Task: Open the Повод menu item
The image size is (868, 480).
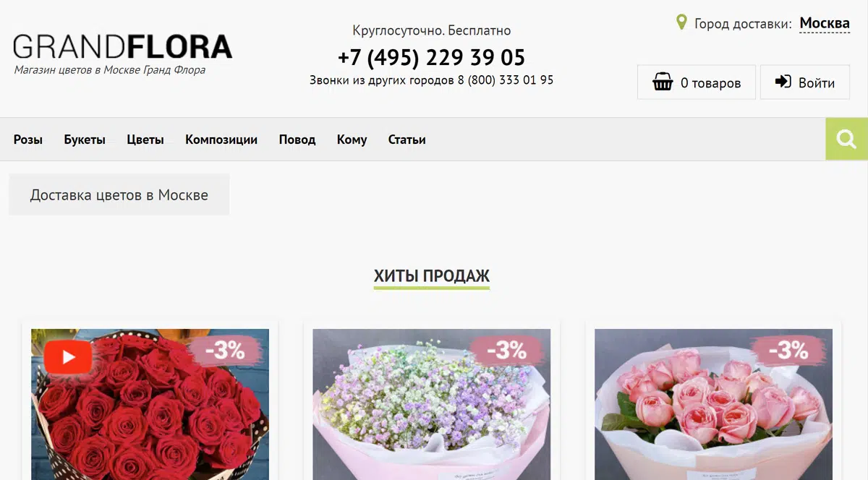Action: 297,140
